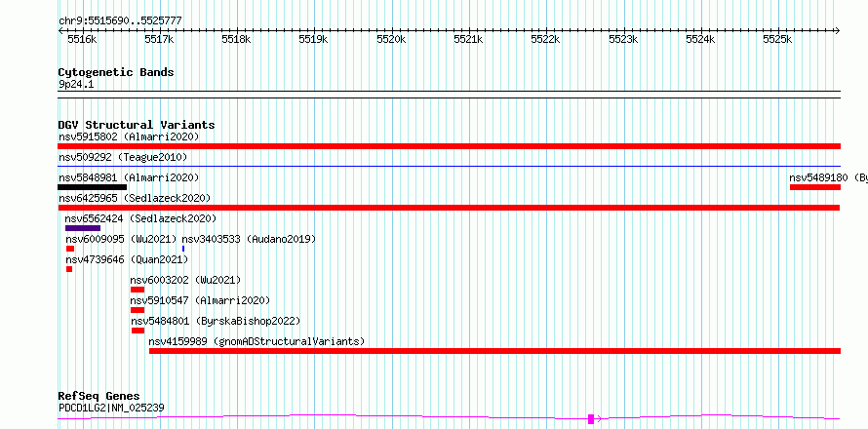
Task: Click the nsv509292 (Teague2010) label
Action: [123, 157]
